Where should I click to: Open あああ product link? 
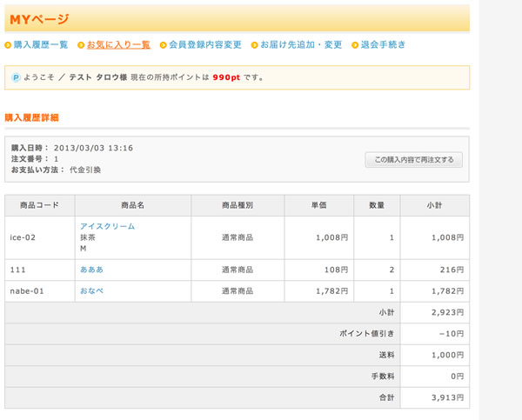pos(91,270)
